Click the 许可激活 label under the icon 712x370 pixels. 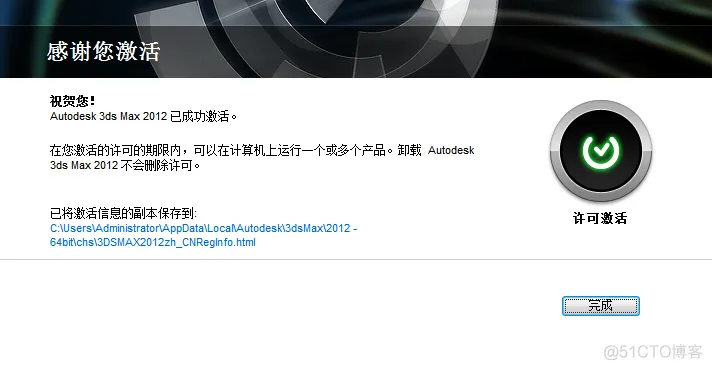(x=600, y=218)
